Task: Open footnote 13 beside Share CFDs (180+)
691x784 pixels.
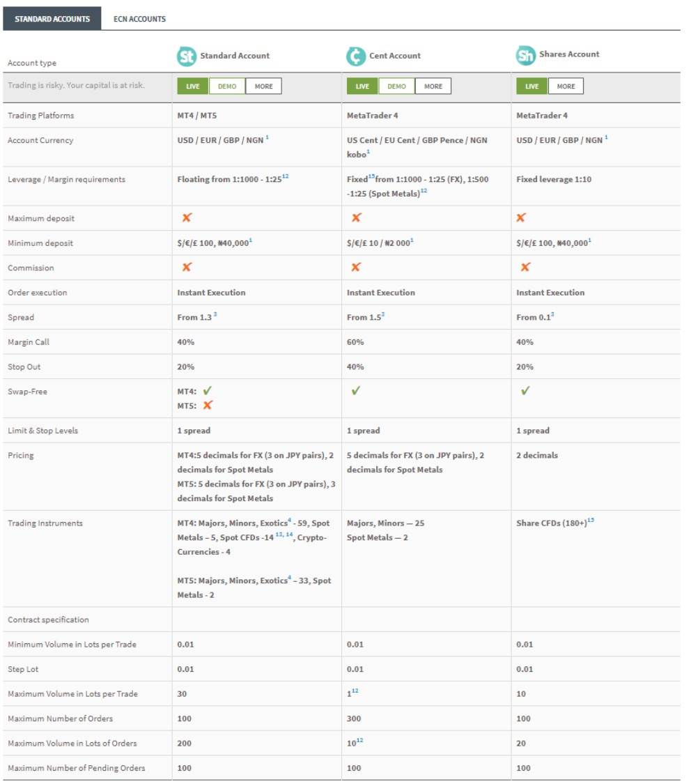Action: coord(591,520)
